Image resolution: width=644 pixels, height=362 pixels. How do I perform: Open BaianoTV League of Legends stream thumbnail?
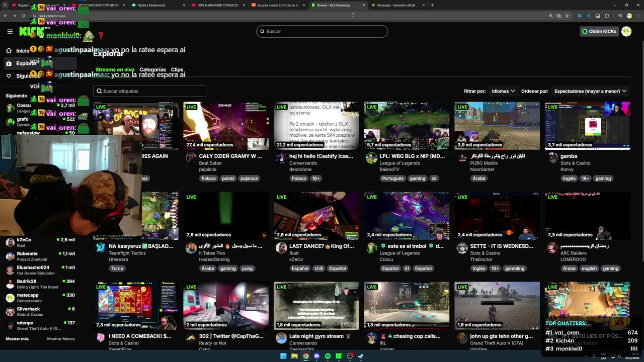pyautogui.click(x=407, y=126)
